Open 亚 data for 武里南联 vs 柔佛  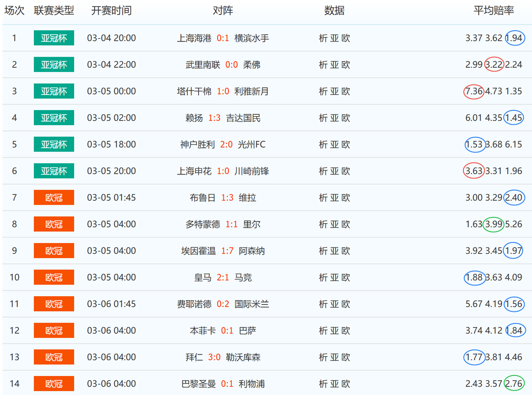click(334, 65)
